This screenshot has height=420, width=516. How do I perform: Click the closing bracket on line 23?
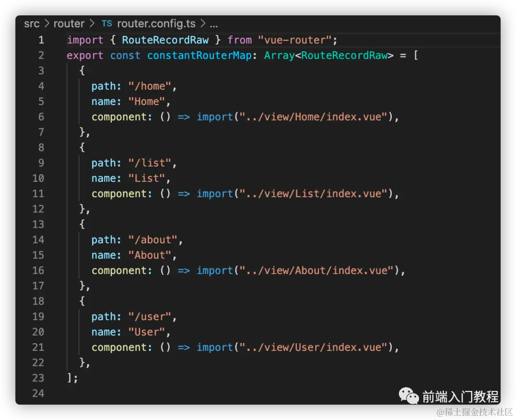coord(69,378)
